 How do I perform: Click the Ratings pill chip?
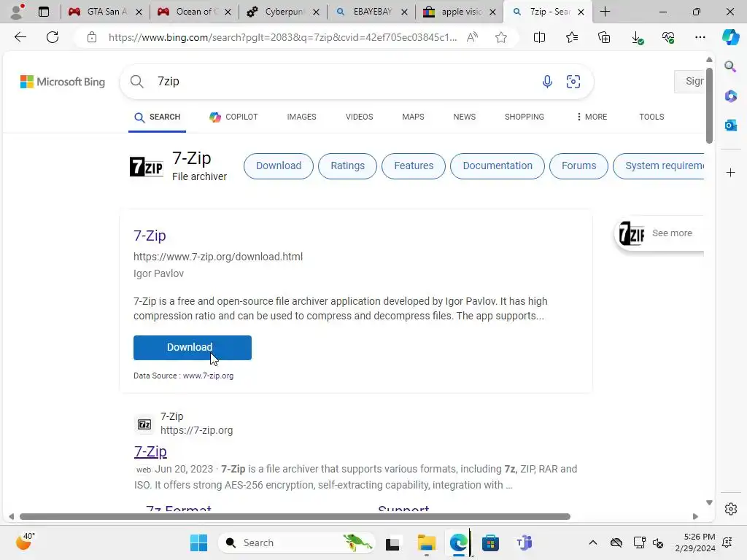coord(347,166)
